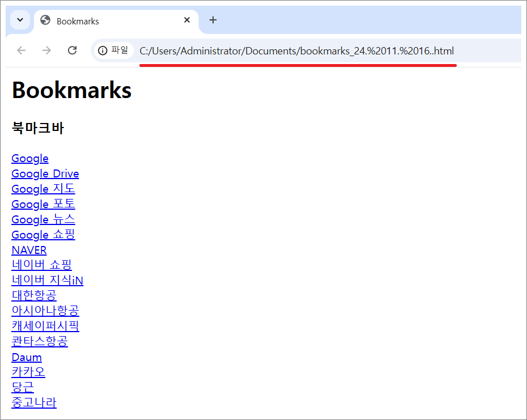The image size is (527, 420).
Task: Click the address bar file path
Action: [x=296, y=51]
